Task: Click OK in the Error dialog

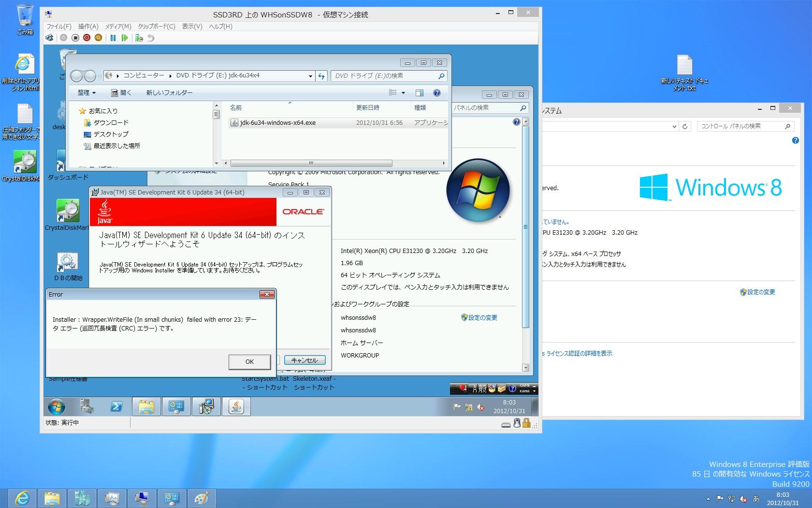Action: (249, 361)
